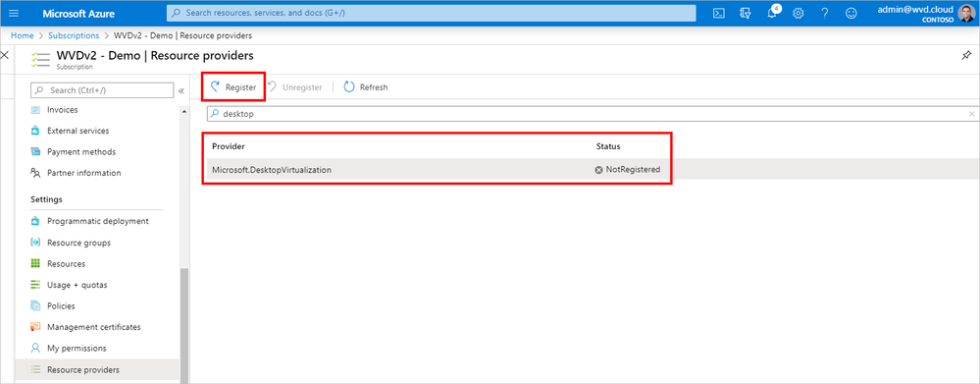
Task: Open Policies in the left menu
Action: click(x=61, y=305)
